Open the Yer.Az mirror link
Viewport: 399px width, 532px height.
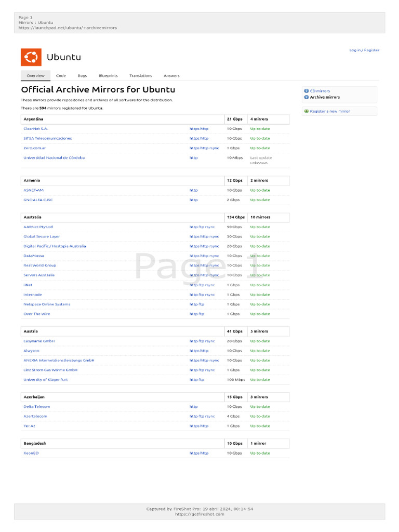click(30, 426)
